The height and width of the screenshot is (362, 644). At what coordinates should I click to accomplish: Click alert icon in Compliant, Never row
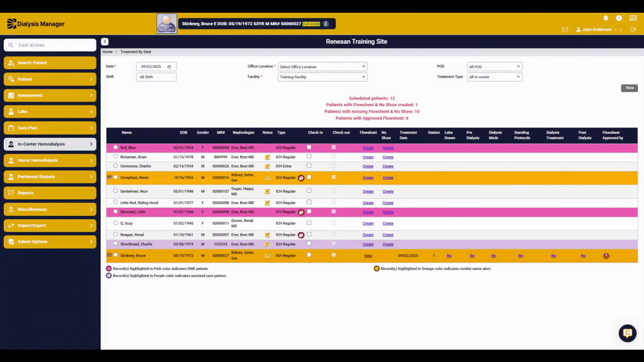pos(301,178)
